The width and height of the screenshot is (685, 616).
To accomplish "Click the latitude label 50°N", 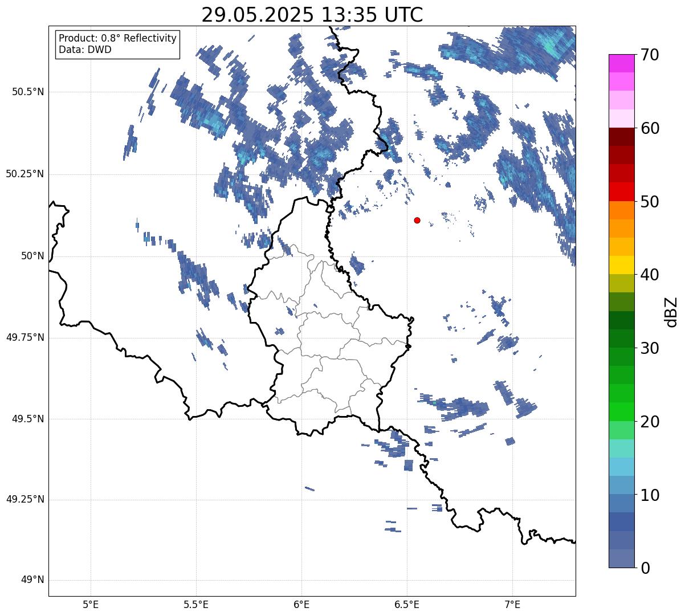I will [32, 256].
